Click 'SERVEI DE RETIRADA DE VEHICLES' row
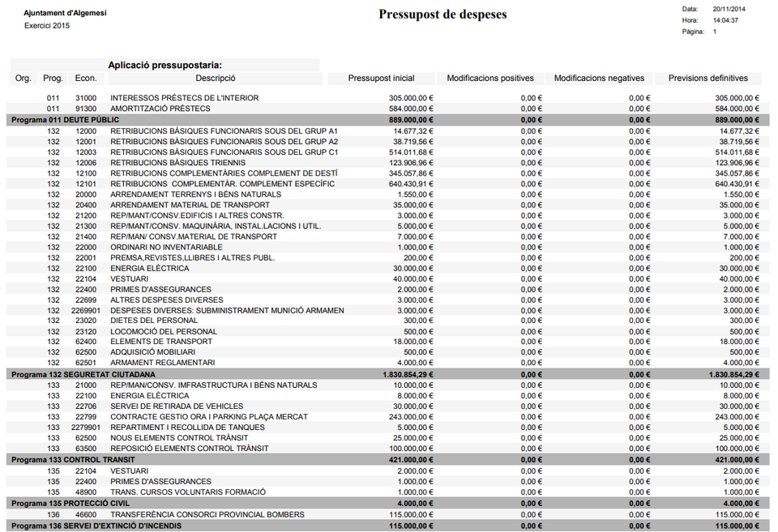778x532 pixels. pos(388,406)
